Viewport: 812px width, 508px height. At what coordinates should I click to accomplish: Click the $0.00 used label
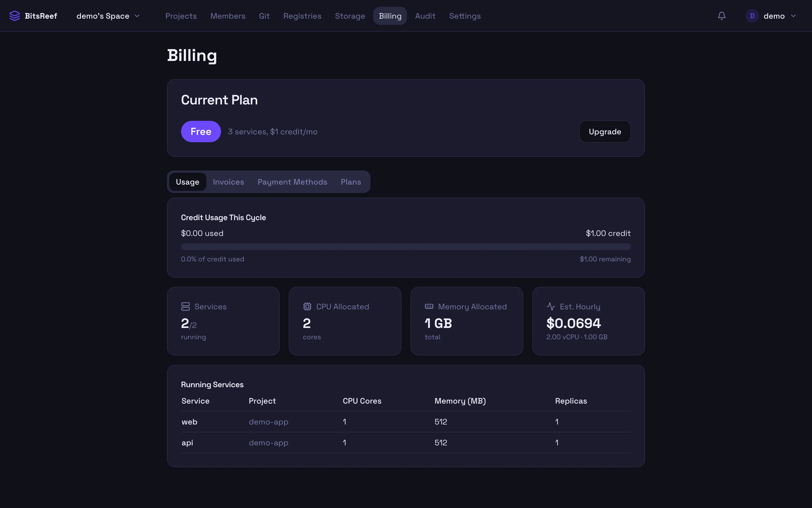tap(202, 233)
